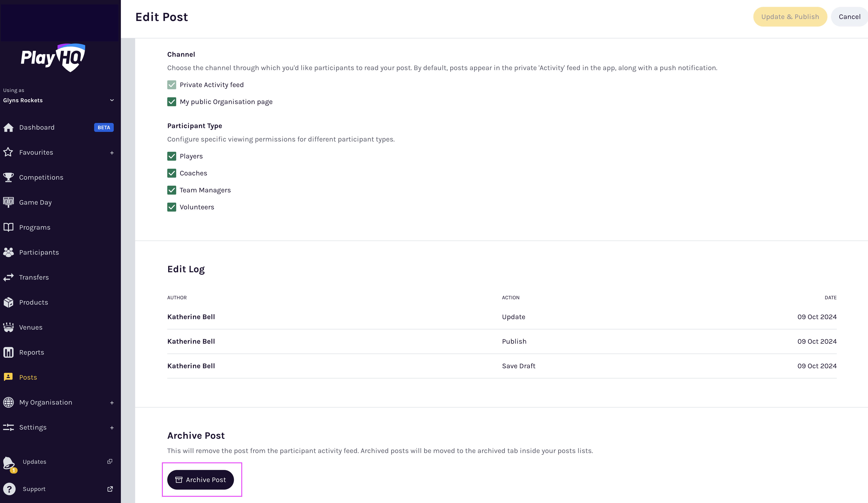Toggle the Volunteers checkbox

pos(172,207)
